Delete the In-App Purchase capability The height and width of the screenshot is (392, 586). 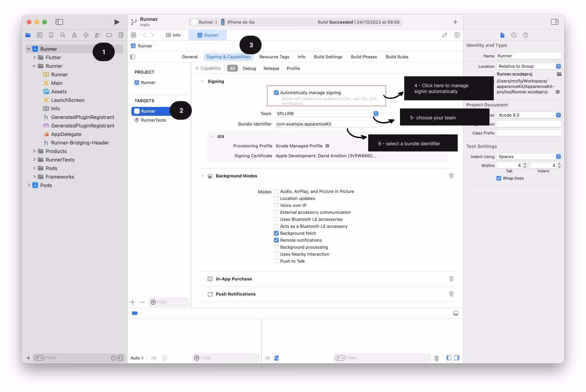451,279
